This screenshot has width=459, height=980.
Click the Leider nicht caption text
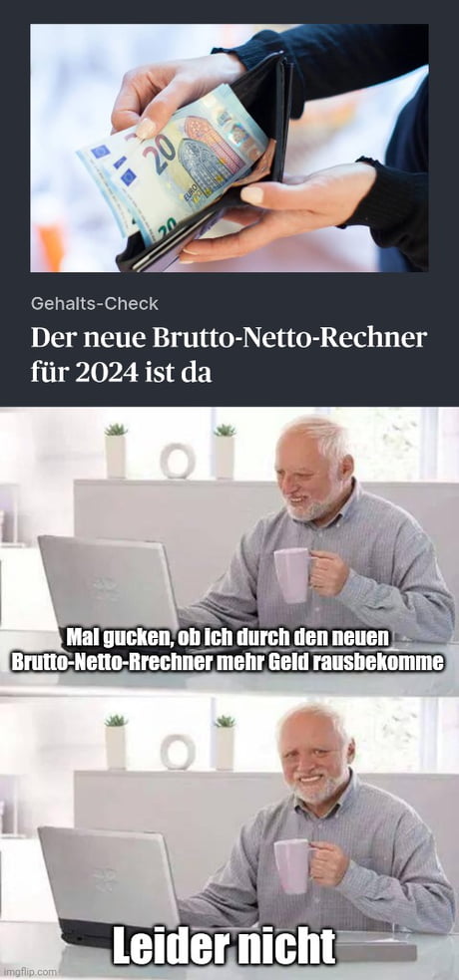click(x=224, y=946)
